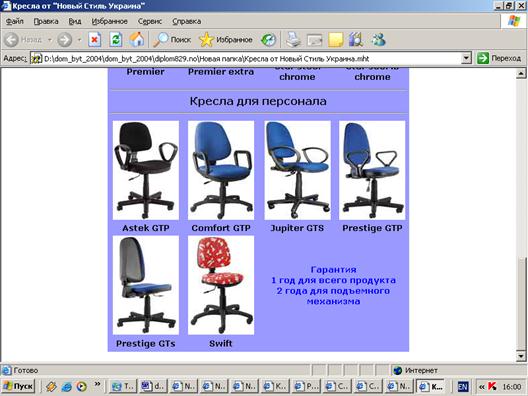This screenshot has height=396, width=528.
Task: Open Favorites star button labeled Избранное
Action: (226, 40)
